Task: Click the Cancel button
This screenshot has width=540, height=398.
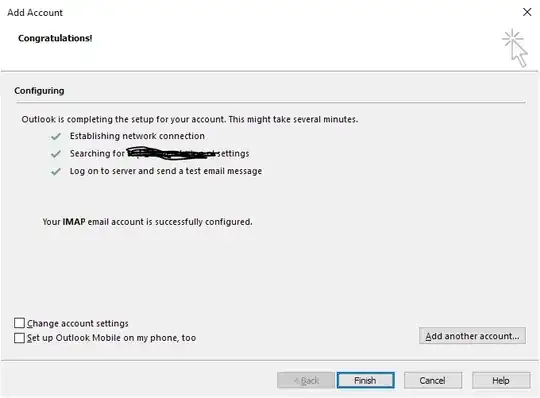Action: 433,380
